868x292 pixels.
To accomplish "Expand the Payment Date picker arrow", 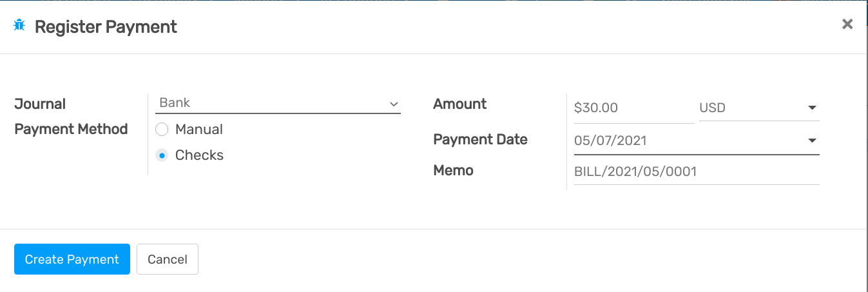I will pos(812,141).
